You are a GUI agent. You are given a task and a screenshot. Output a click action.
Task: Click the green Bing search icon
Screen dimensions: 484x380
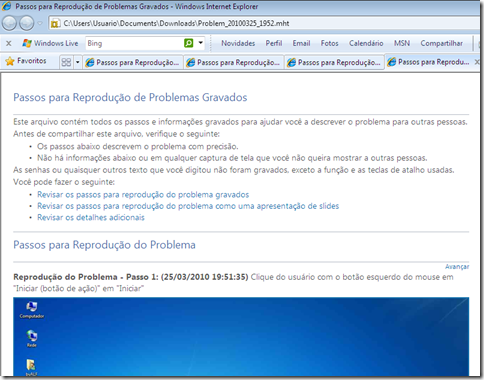coord(189,43)
